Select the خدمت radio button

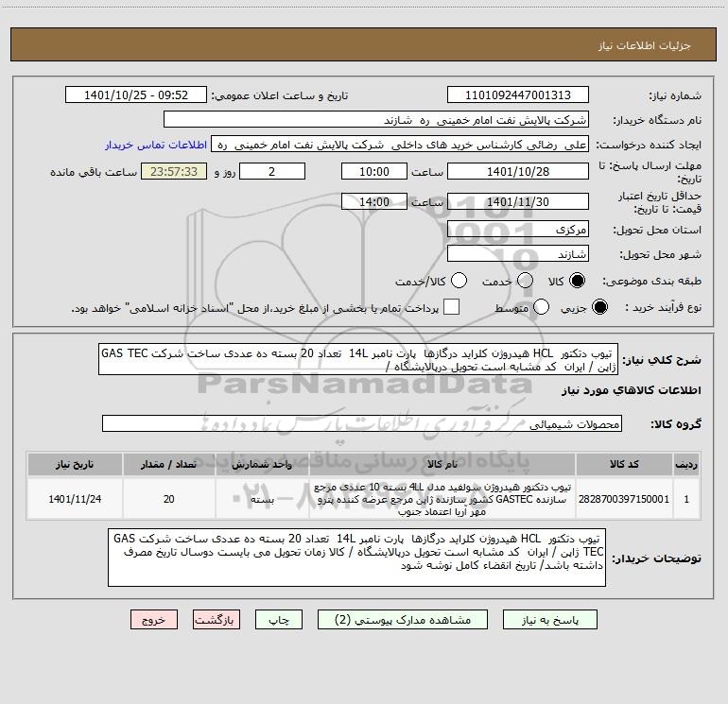point(525,281)
